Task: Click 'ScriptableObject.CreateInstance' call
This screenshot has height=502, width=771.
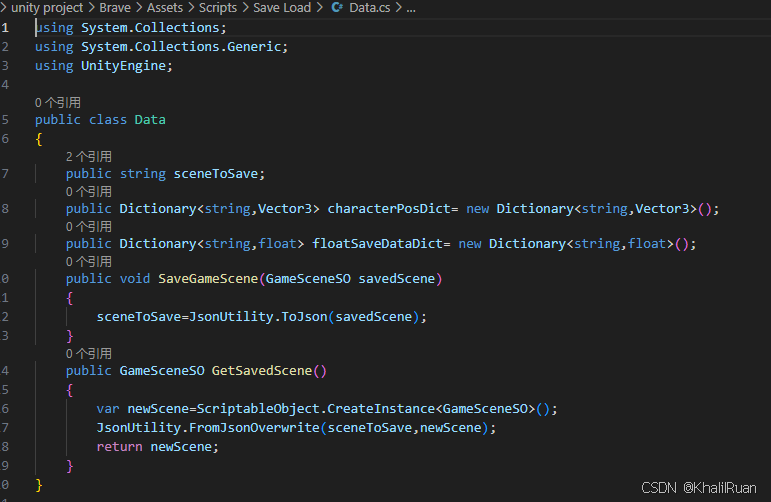Action: (316, 409)
